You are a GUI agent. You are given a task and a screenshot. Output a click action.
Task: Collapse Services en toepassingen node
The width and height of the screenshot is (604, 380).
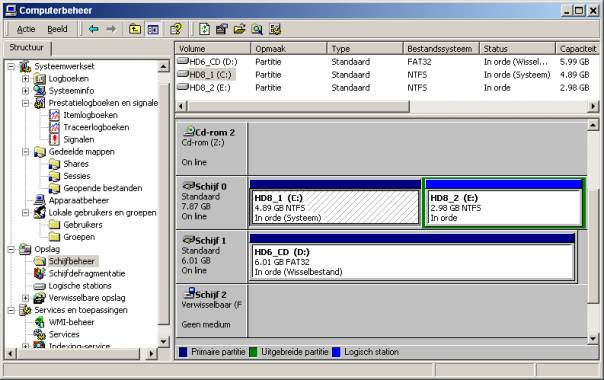point(11,310)
